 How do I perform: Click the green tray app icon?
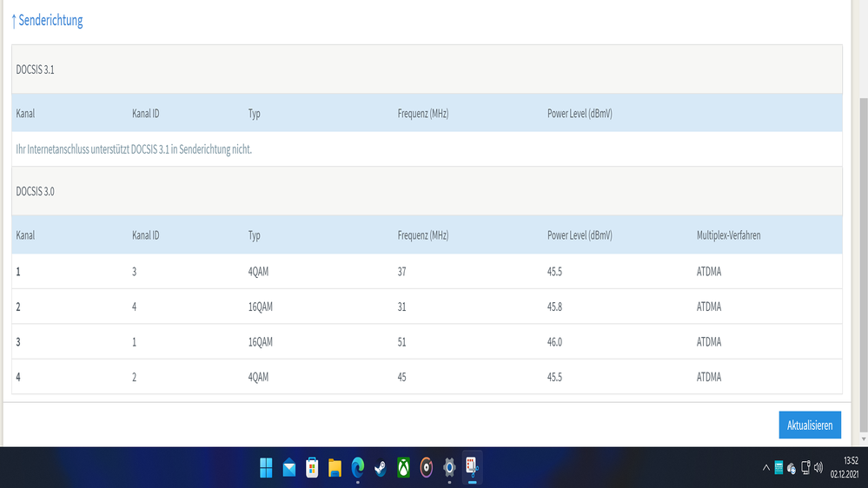click(779, 468)
